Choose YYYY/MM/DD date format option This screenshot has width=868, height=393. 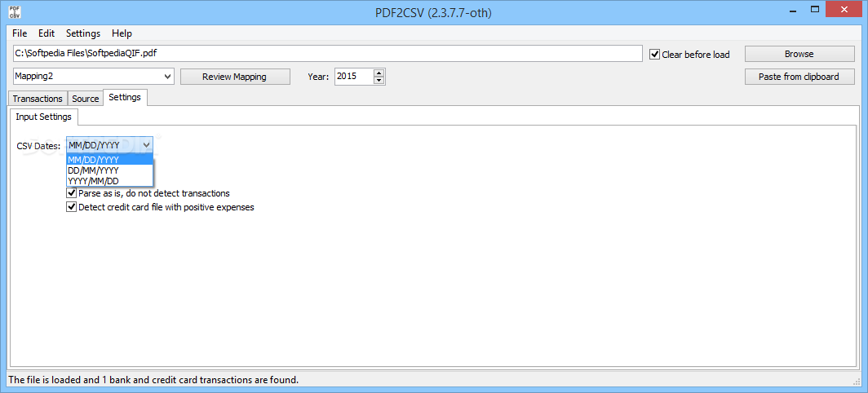pos(109,180)
